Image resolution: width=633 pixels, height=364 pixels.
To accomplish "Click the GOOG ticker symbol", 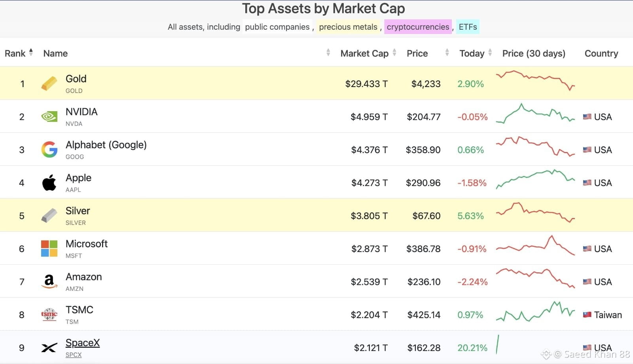I will 75,157.
